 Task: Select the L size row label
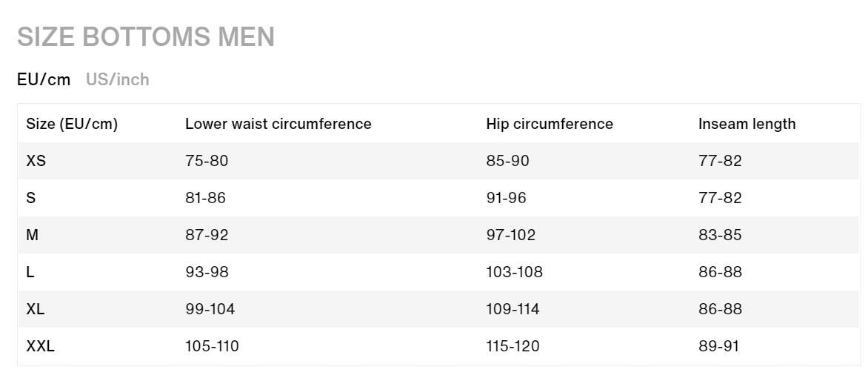[x=30, y=272]
